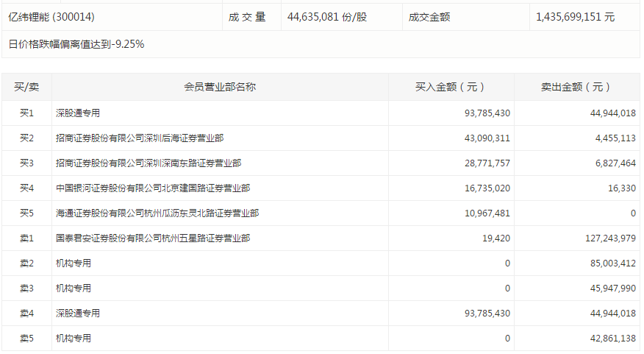644x354 pixels.
Task: Click the buy amount 16,735,020
Action: (487, 188)
